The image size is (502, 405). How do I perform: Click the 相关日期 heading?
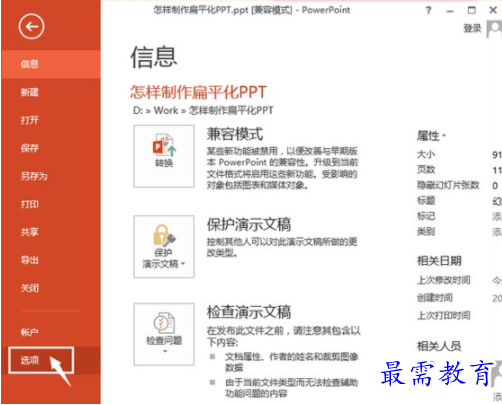tap(439, 261)
